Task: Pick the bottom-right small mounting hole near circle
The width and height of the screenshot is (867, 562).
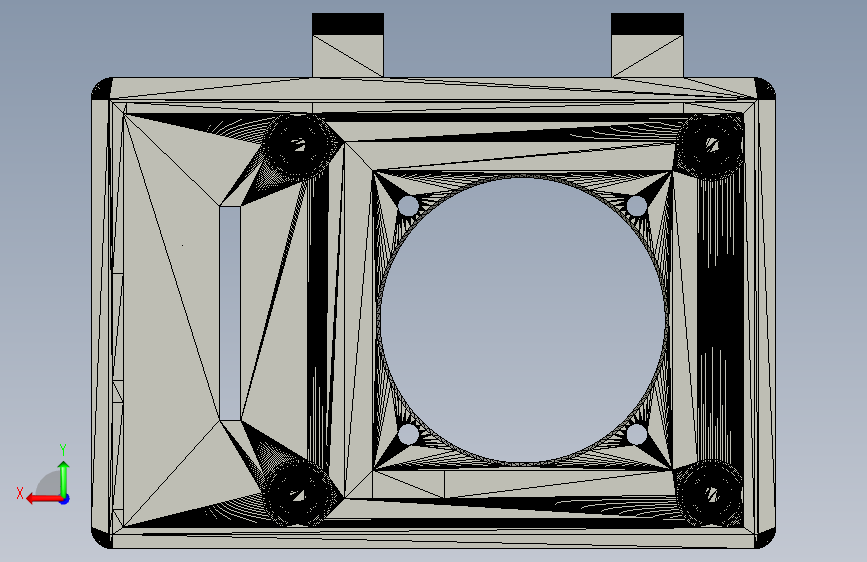Action: tap(637, 434)
